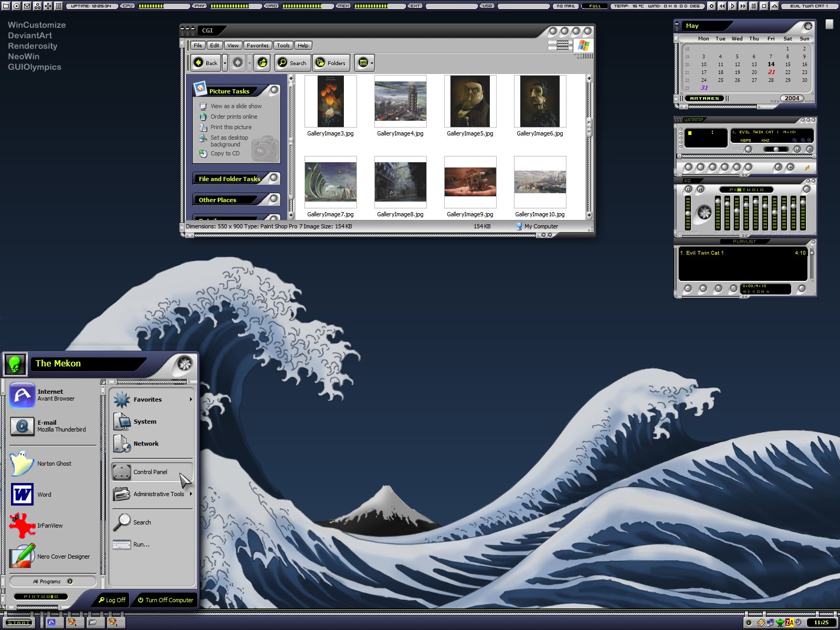The width and height of the screenshot is (840, 630).
Task: Click the eject button in top system bar
Action: (x=774, y=6)
